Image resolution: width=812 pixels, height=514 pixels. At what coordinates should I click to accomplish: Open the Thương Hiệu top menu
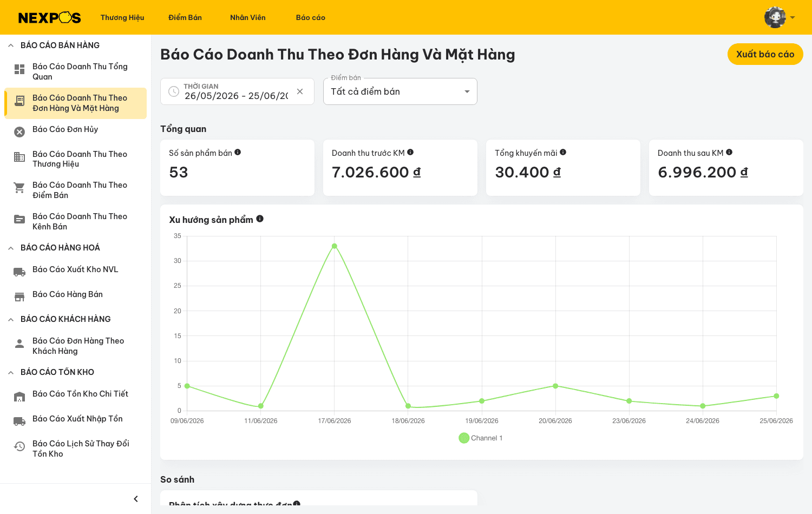(122, 17)
